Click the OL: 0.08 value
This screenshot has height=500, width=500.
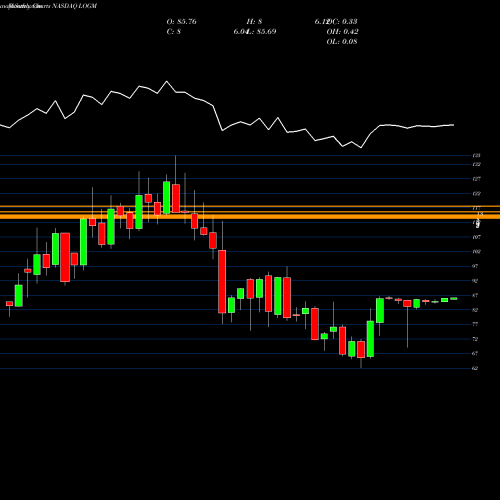pyautogui.click(x=342, y=42)
